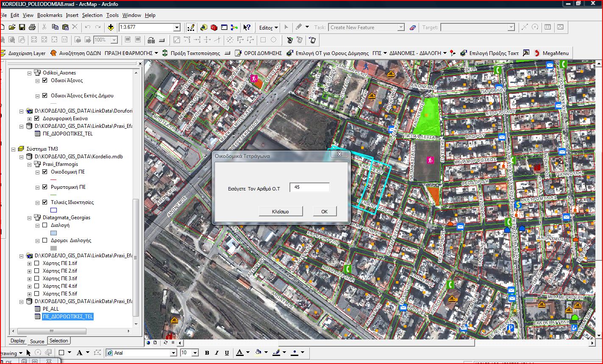
Task: Click Επιλογή Πράξης Τακτ tool
Action: [489, 53]
